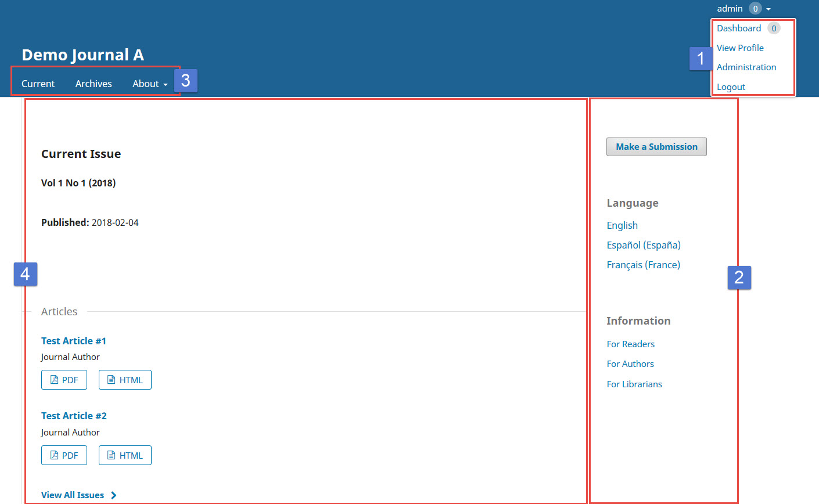
Task: Log out using the Logout link
Action: [x=731, y=87]
